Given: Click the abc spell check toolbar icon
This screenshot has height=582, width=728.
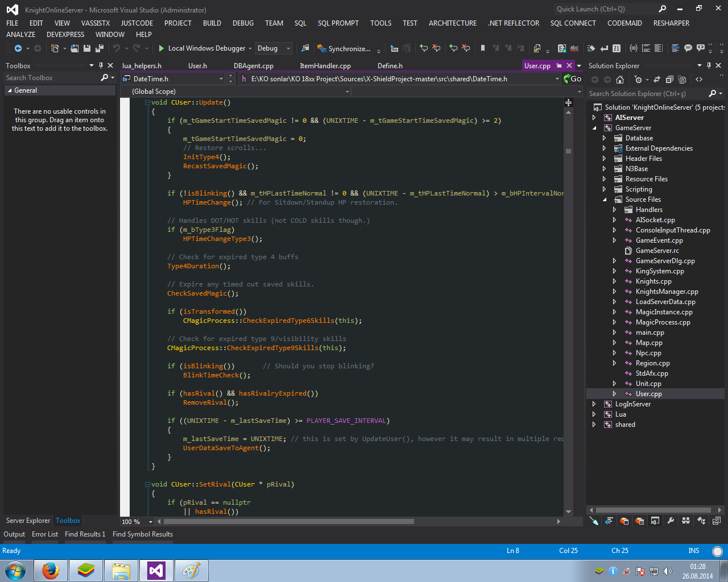Looking at the screenshot, I should tap(574, 48).
